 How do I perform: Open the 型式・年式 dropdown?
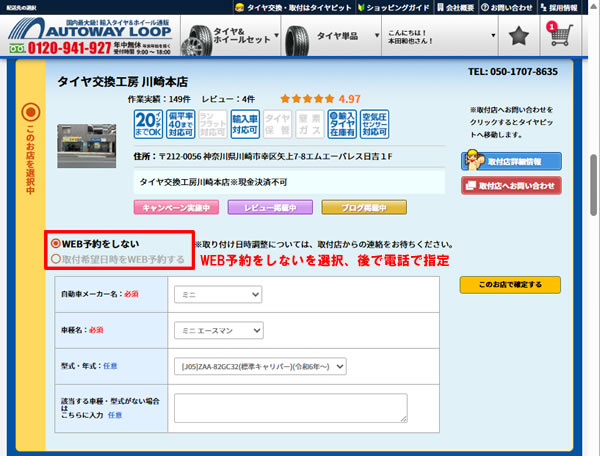point(262,366)
